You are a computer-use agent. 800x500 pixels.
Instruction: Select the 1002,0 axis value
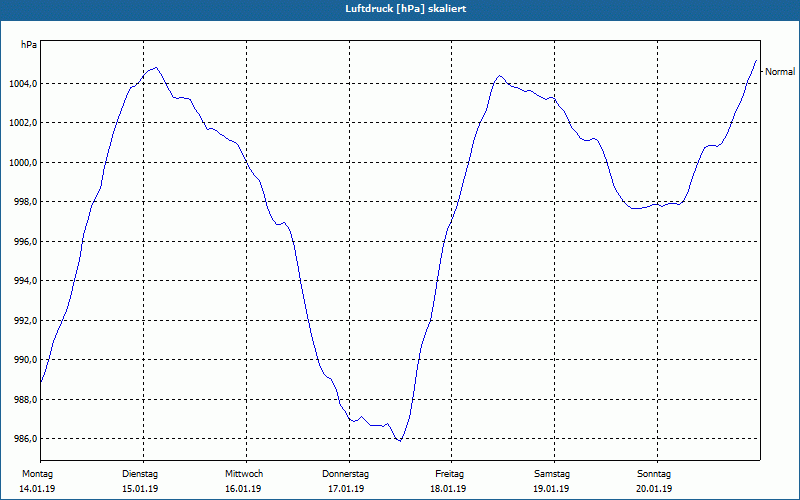pos(23,123)
